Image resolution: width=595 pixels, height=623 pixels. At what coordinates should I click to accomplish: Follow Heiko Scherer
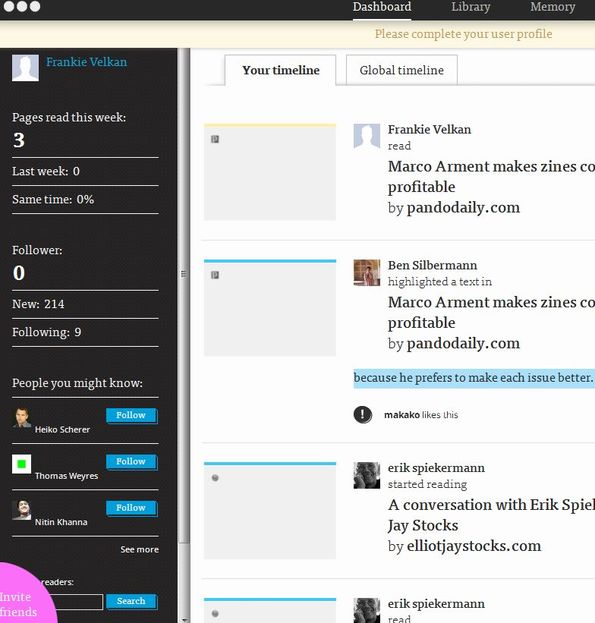[131, 416]
